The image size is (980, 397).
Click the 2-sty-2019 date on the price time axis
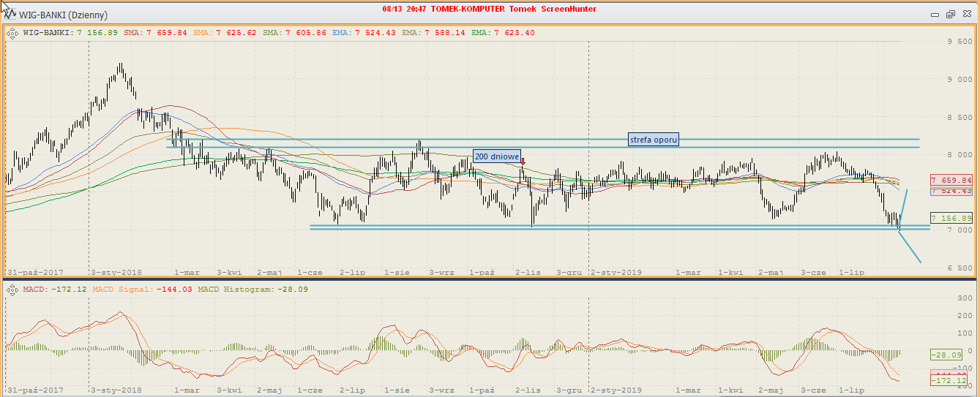coord(616,272)
